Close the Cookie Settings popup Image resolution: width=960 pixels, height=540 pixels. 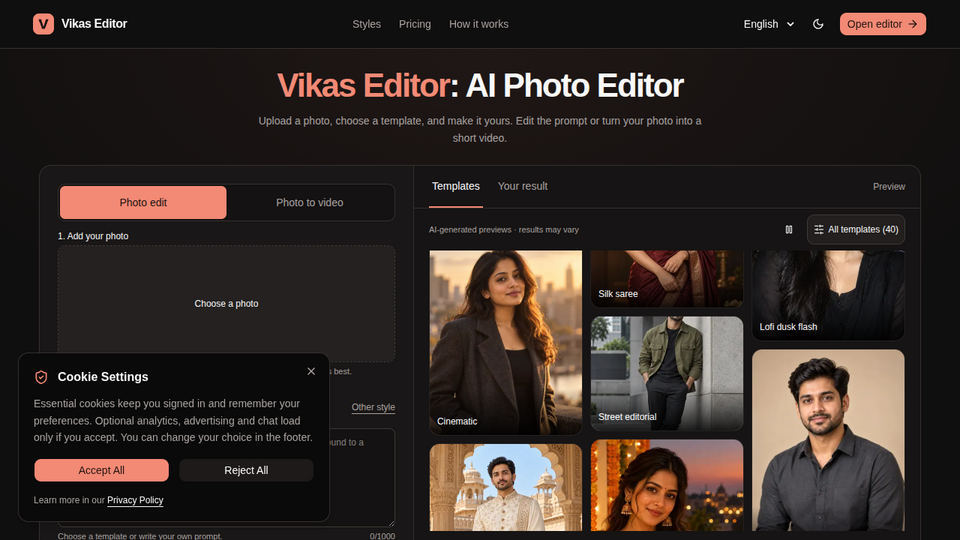click(311, 372)
